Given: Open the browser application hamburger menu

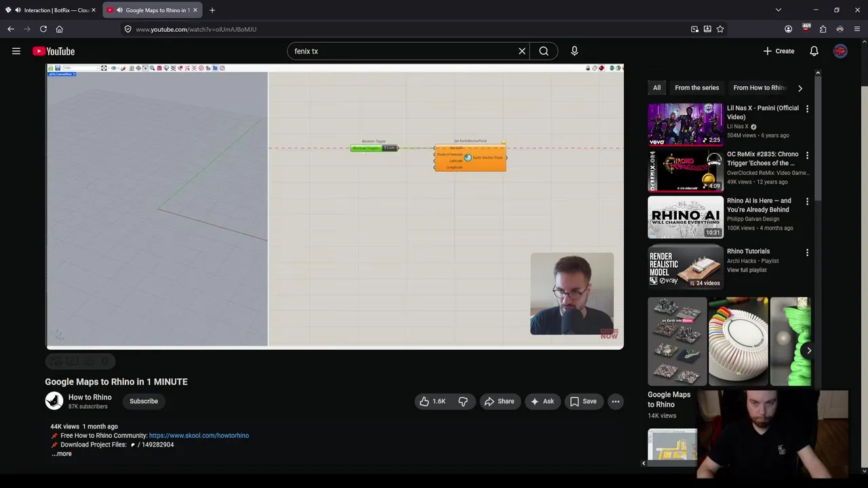Looking at the screenshot, I should [857, 29].
